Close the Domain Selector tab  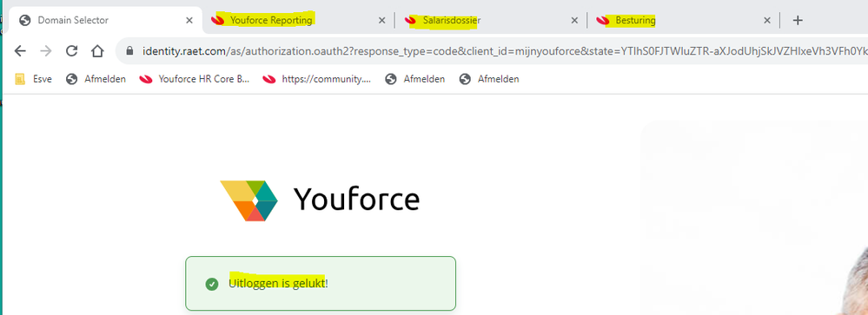pos(189,21)
